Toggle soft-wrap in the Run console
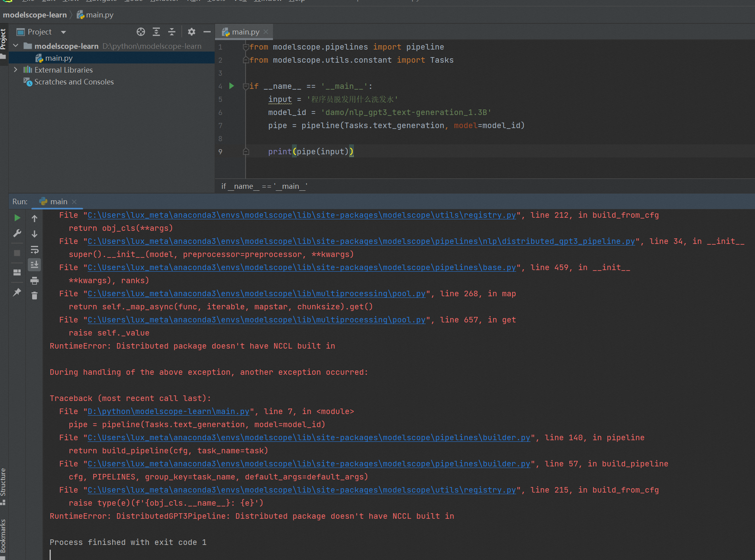The image size is (755, 560). click(35, 250)
